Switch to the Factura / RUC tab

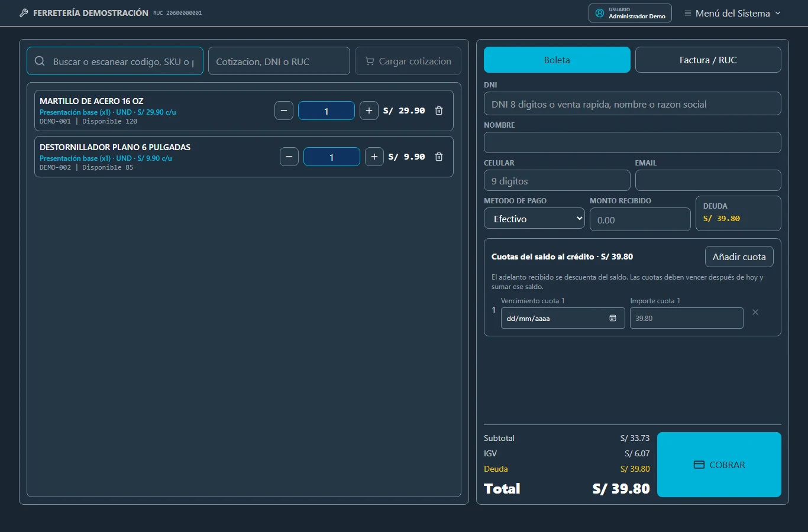(708, 60)
